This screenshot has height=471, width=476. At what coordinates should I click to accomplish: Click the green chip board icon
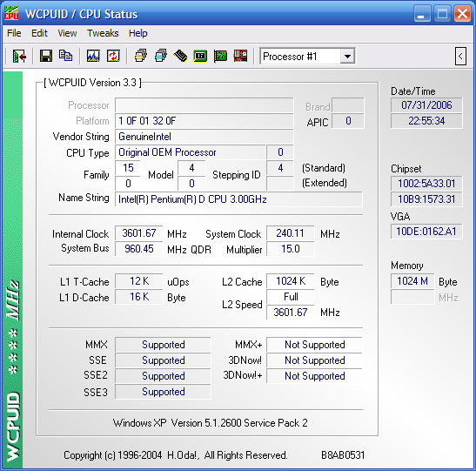click(x=200, y=57)
